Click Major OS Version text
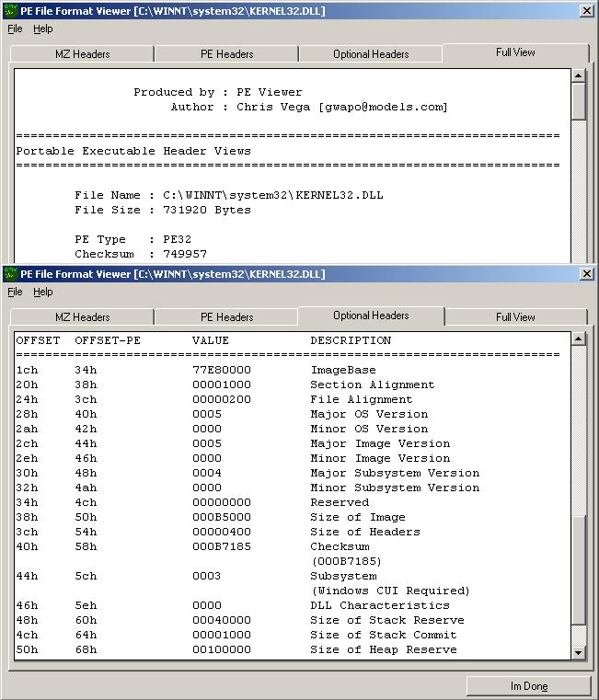The image size is (599, 700). [x=369, y=414]
